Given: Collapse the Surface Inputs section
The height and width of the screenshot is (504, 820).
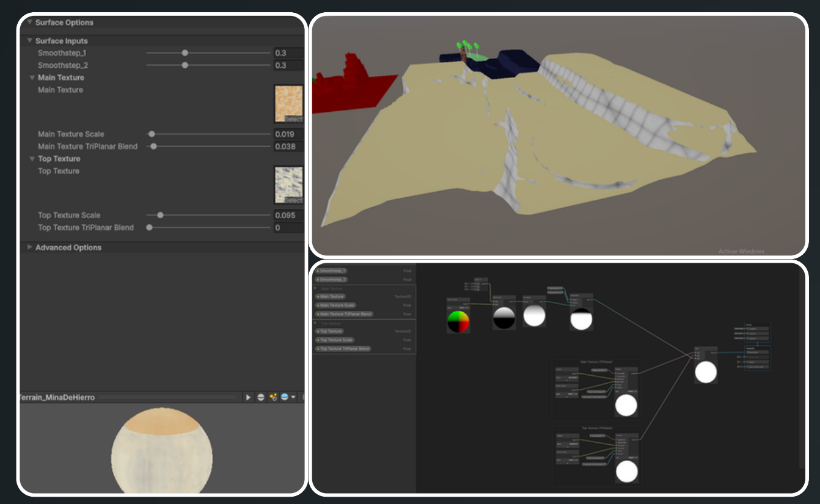Looking at the screenshot, I should click(x=29, y=41).
